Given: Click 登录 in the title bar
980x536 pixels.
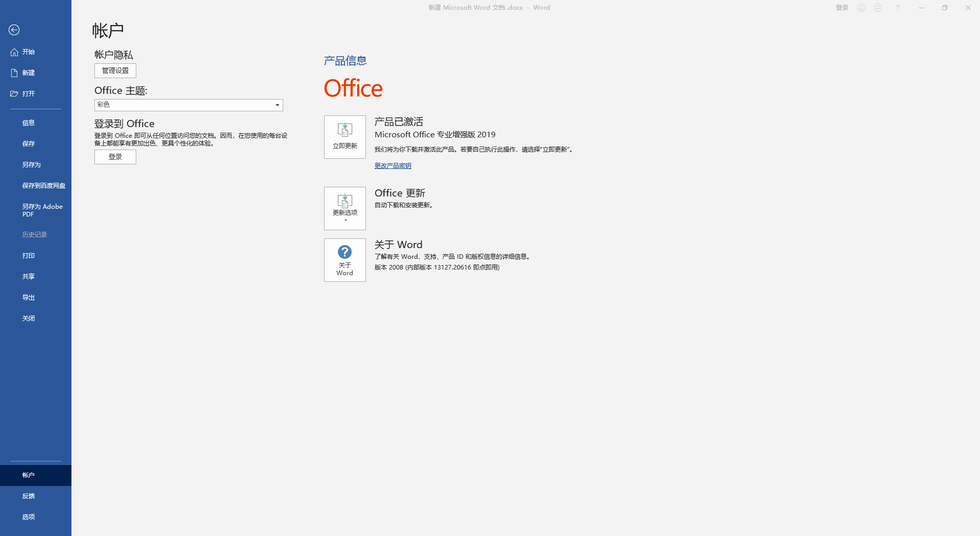Looking at the screenshot, I should click(842, 8).
